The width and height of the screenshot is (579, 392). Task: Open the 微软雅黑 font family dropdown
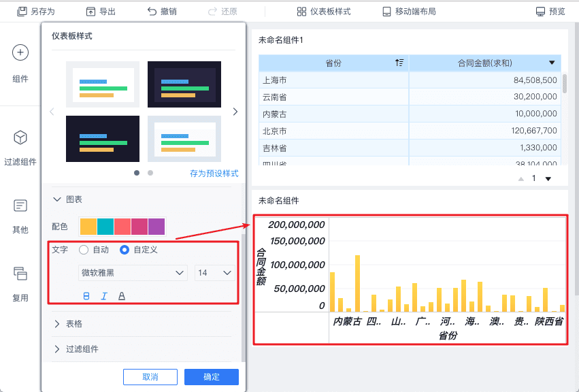133,273
